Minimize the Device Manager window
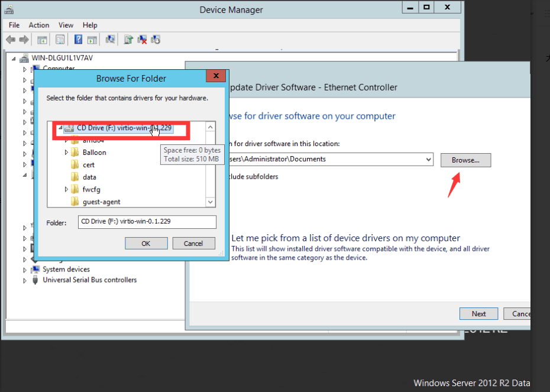This screenshot has height=392, width=550. [410, 7]
